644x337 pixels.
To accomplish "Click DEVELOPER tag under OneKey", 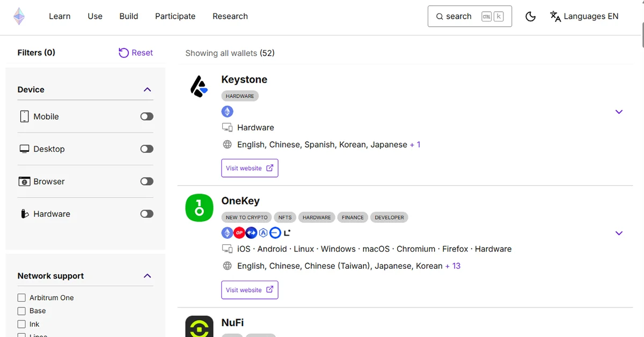I will [x=389, y=217].
